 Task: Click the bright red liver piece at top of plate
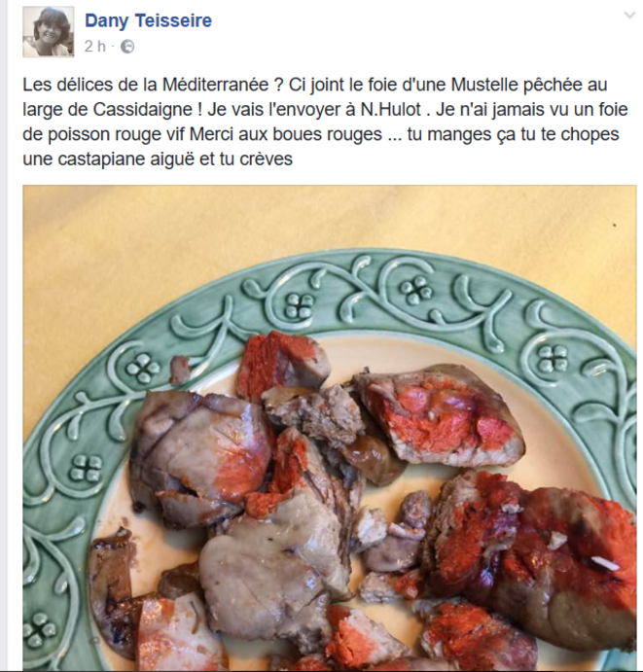tap(274, 365)
